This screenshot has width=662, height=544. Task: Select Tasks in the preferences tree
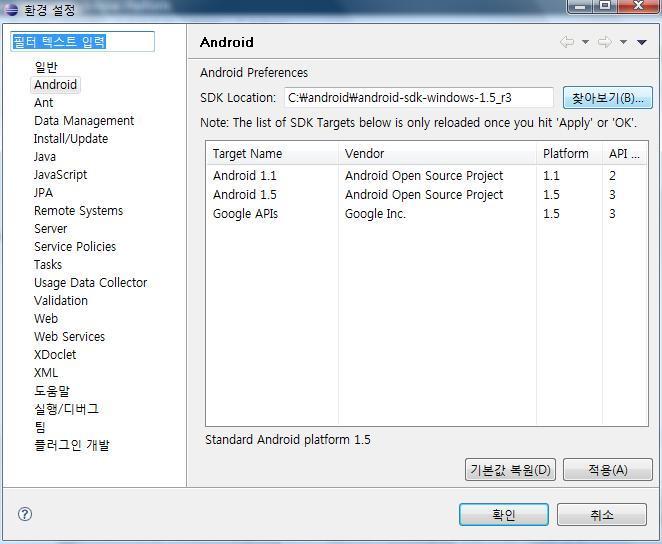pos(48,265)
